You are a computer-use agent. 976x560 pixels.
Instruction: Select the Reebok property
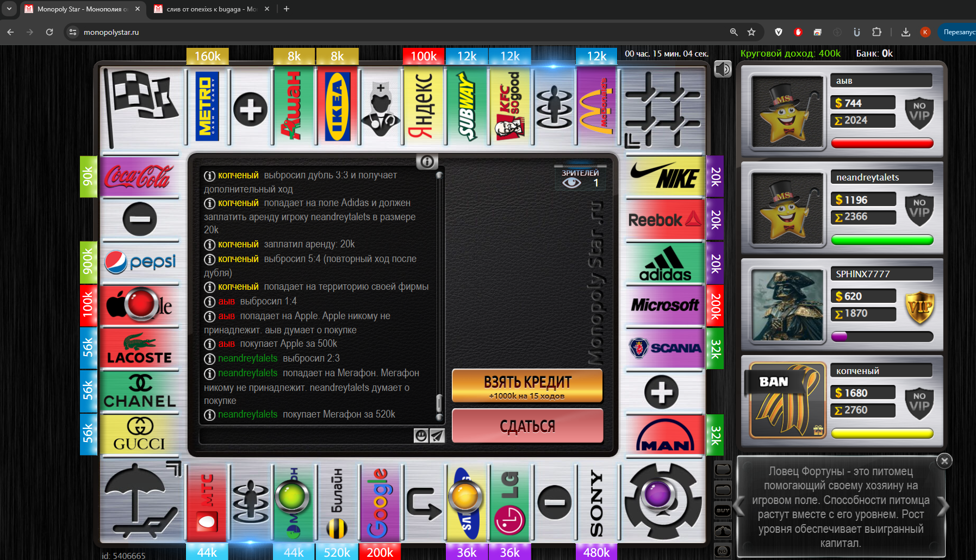(x=665, y=220)
